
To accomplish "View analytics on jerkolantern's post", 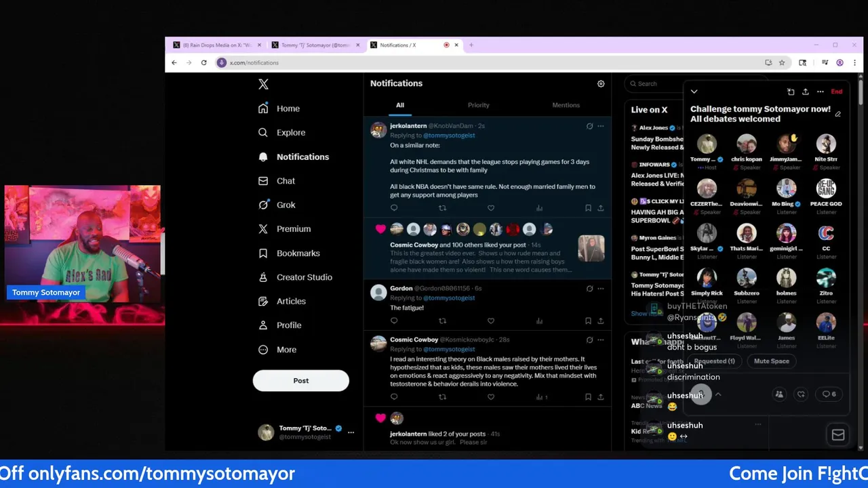I will [539, 208].
